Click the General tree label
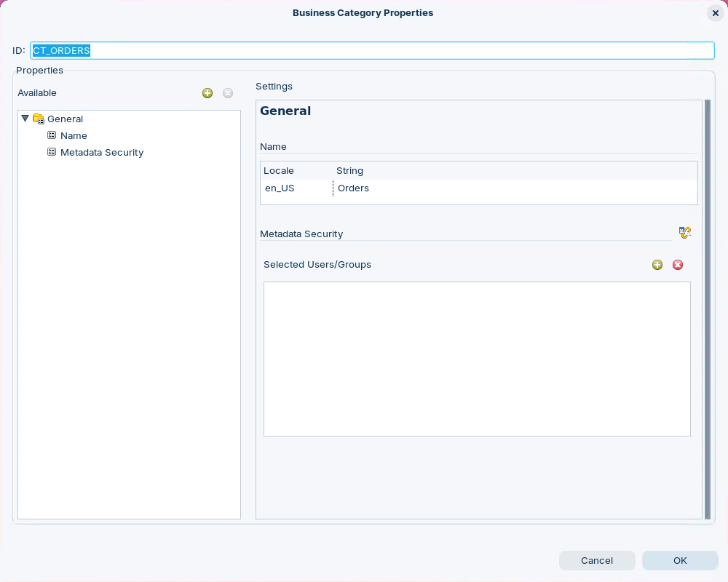The width and height of the screenshot is (728, 582). 65,119
